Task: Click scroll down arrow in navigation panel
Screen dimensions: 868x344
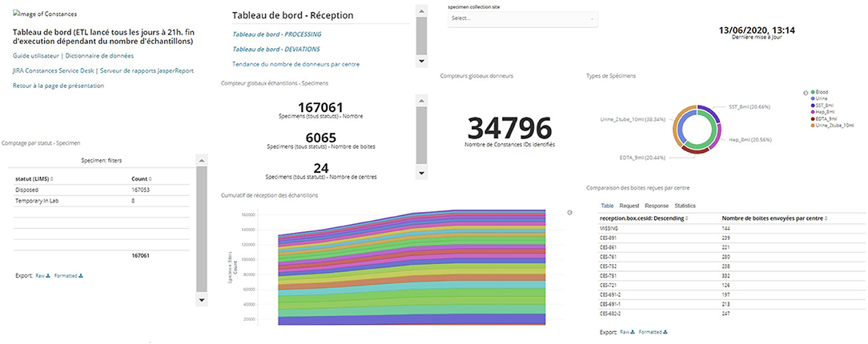Action: coord(421,62)
